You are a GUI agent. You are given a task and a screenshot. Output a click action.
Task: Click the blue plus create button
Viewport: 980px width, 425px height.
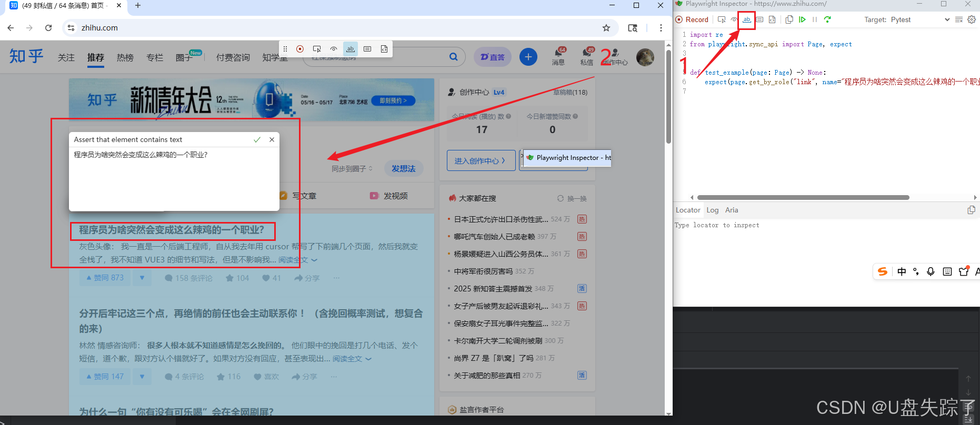tap(528, 57)
